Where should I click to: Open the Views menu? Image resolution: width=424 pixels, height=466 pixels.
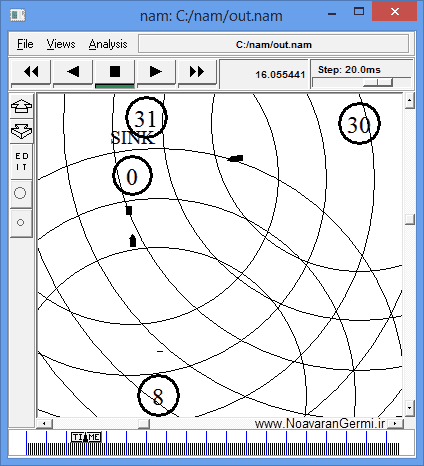[61, 44]
